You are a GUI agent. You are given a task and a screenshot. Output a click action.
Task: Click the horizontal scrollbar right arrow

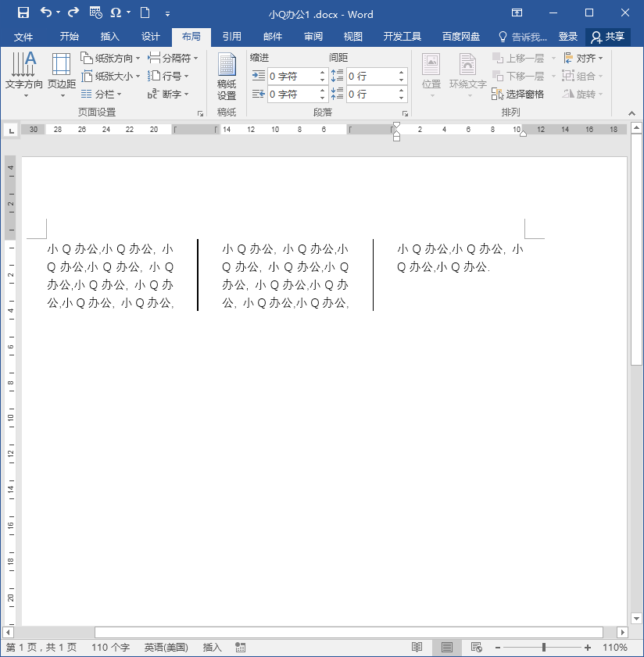(622, 632)
